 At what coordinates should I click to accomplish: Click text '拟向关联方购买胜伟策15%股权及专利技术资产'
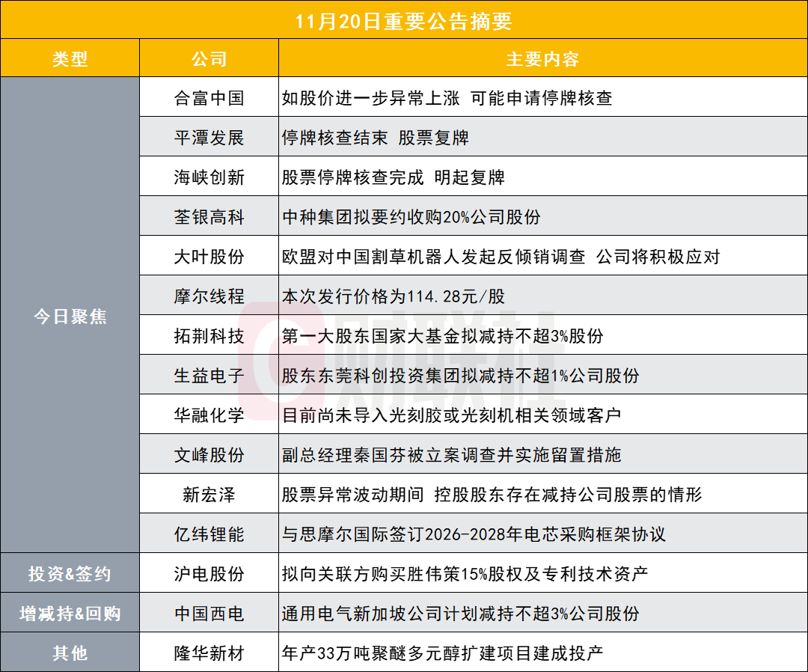(465, 573)
